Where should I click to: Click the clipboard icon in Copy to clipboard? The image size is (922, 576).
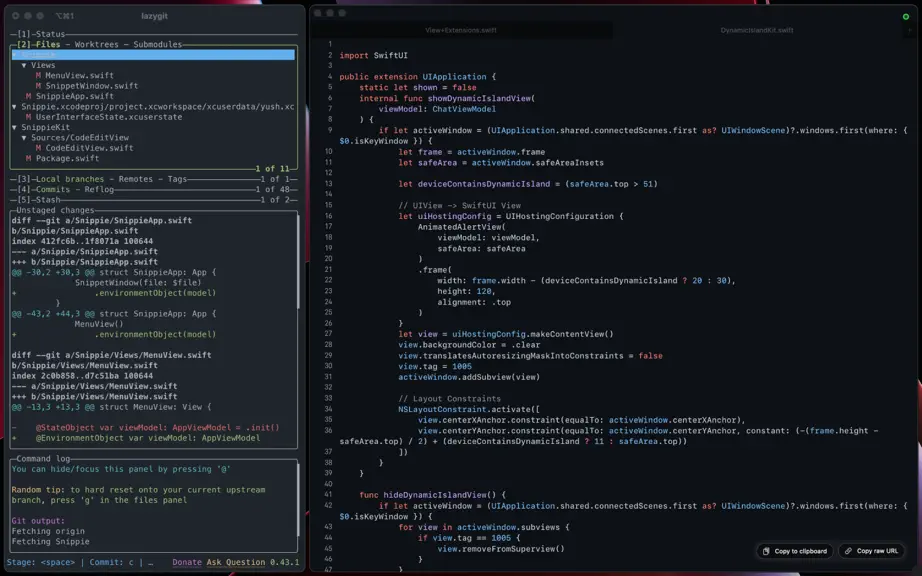pyautogui.click(x=766, y=551)
